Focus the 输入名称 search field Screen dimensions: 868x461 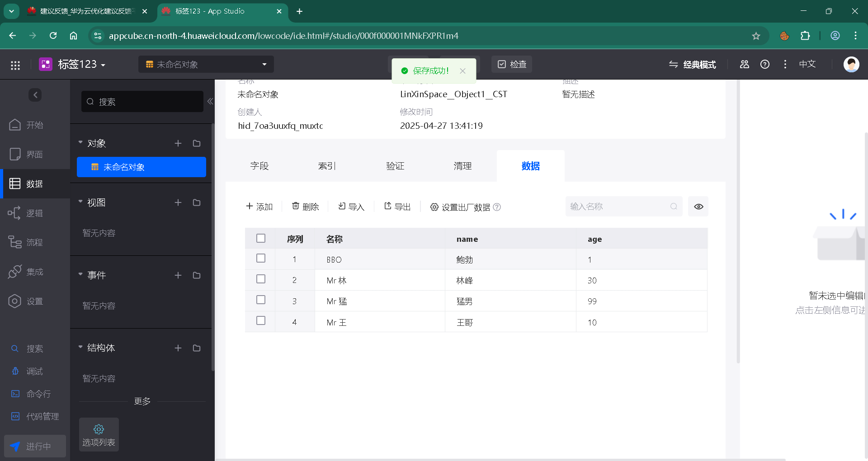(624, 207)
